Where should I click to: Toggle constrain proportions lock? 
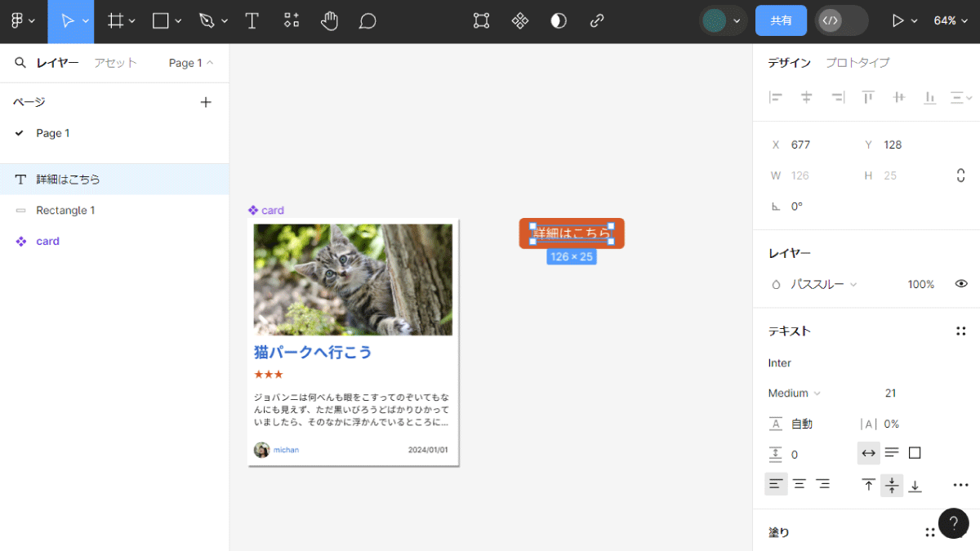960,176
